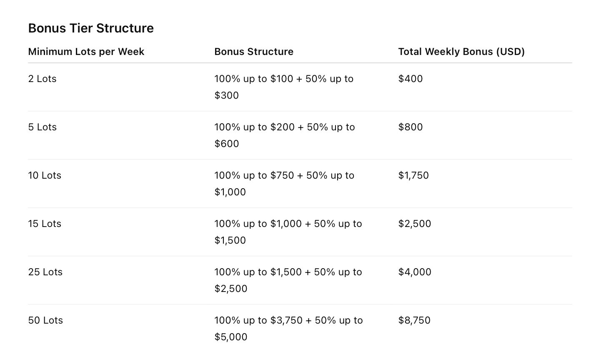The width and height of the screenshot is (591, 364).
Task: Click the Total Weekly Bonus (USD) header
Action: (461, 52)
